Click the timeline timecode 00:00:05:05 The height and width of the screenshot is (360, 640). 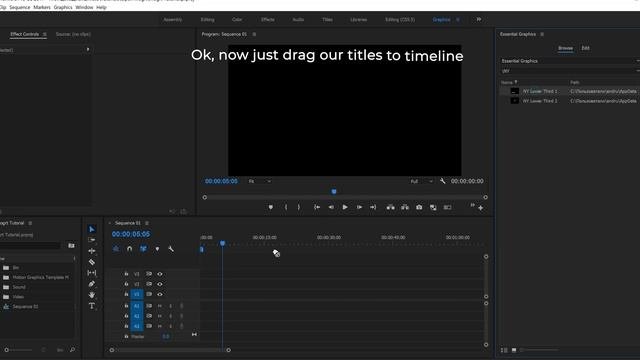click(x=131, y=234)
